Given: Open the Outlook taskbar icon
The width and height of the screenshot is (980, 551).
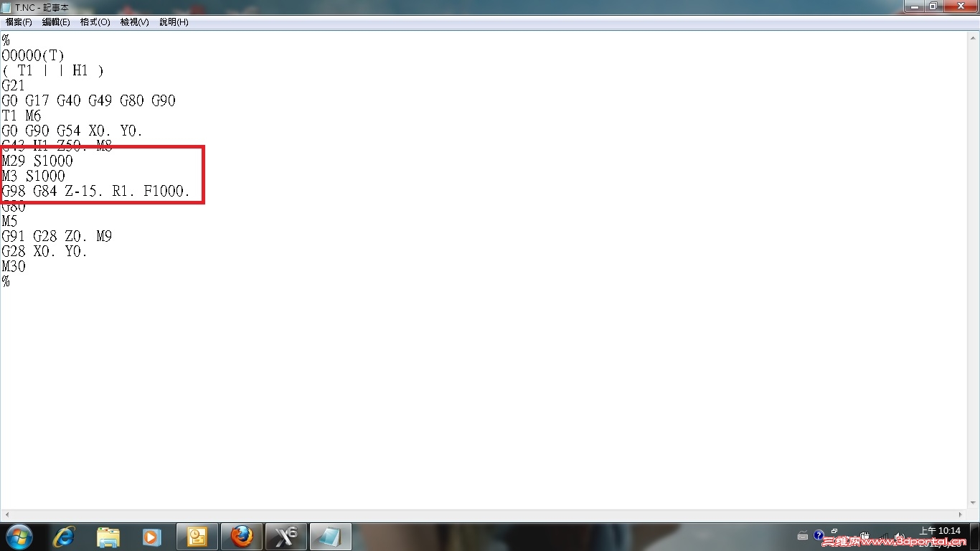Looking at the screenshot, I should [x=197, y=537].
